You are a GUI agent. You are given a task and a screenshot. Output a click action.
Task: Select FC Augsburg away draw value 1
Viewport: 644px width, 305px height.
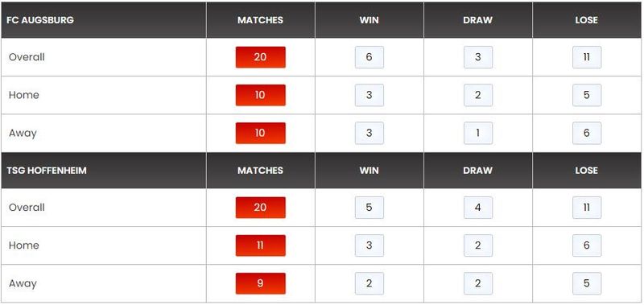[x=478, y=133]
